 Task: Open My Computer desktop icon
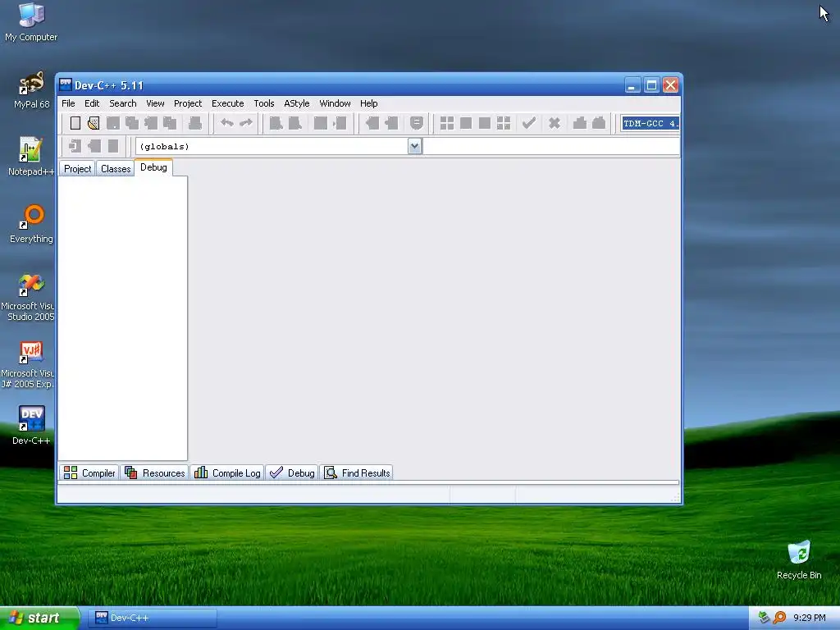31,22
